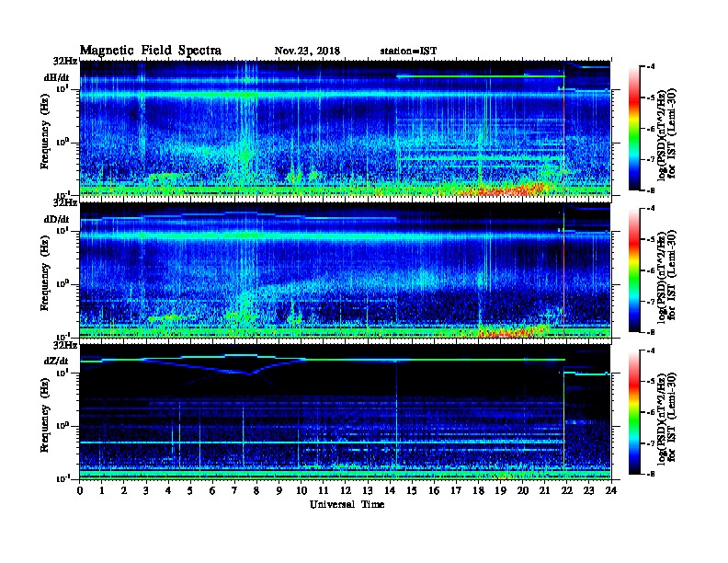Click hour tick label 1 on the time axis
Viewport: 728px width, 563px height.
102,491
